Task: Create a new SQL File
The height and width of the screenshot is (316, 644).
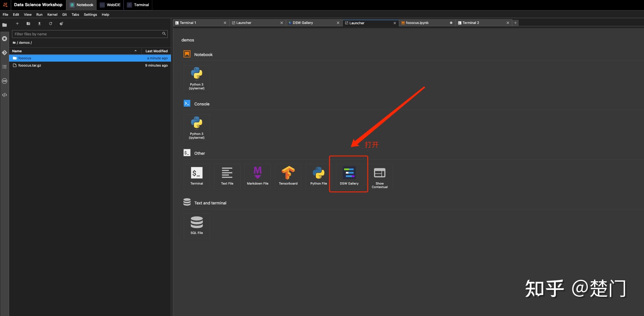Action: click(197, 225)
